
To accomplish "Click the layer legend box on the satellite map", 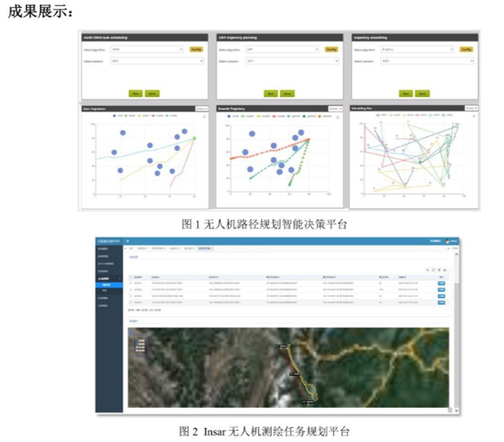I will coord(139,344).
